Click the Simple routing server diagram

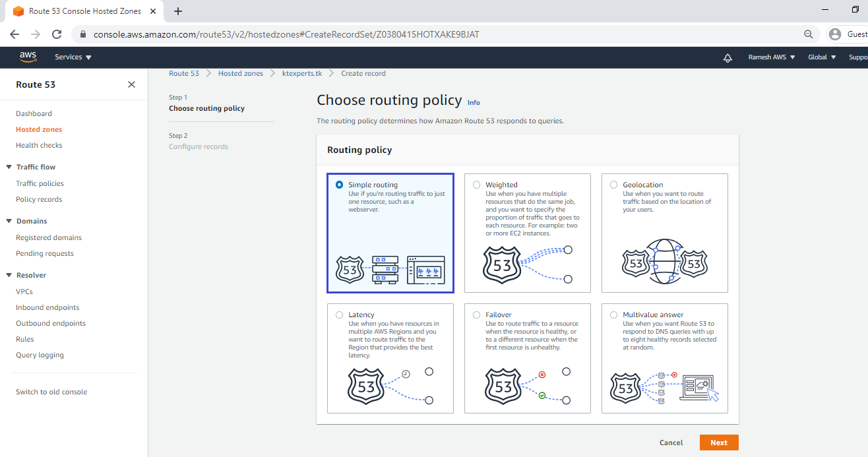[x=390, y=270]
